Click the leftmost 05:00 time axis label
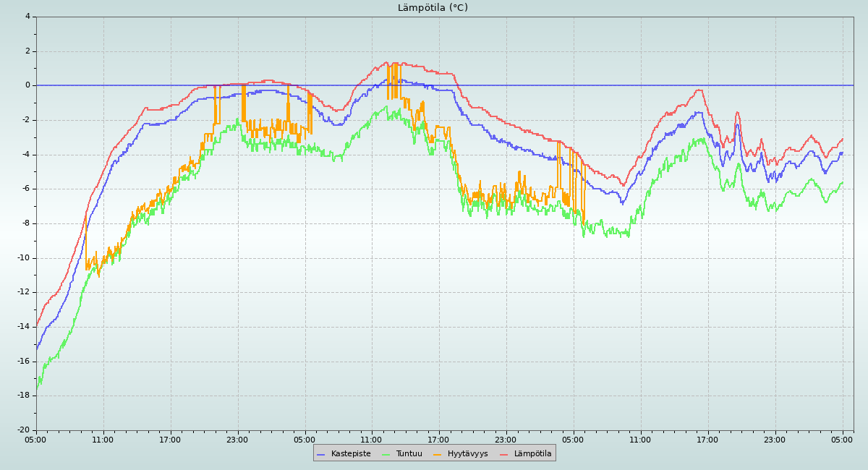Screen dimensions: 868x470 (x=36, y=439)
